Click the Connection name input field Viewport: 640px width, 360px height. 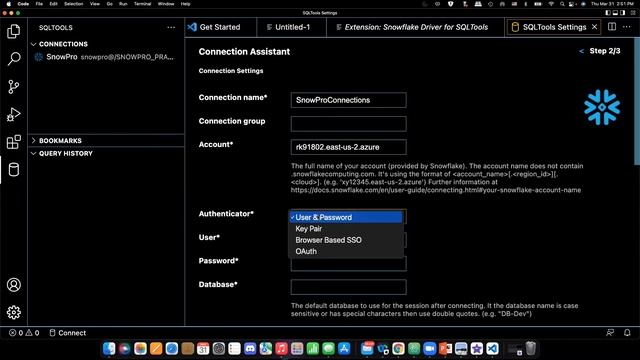[349, 100]
